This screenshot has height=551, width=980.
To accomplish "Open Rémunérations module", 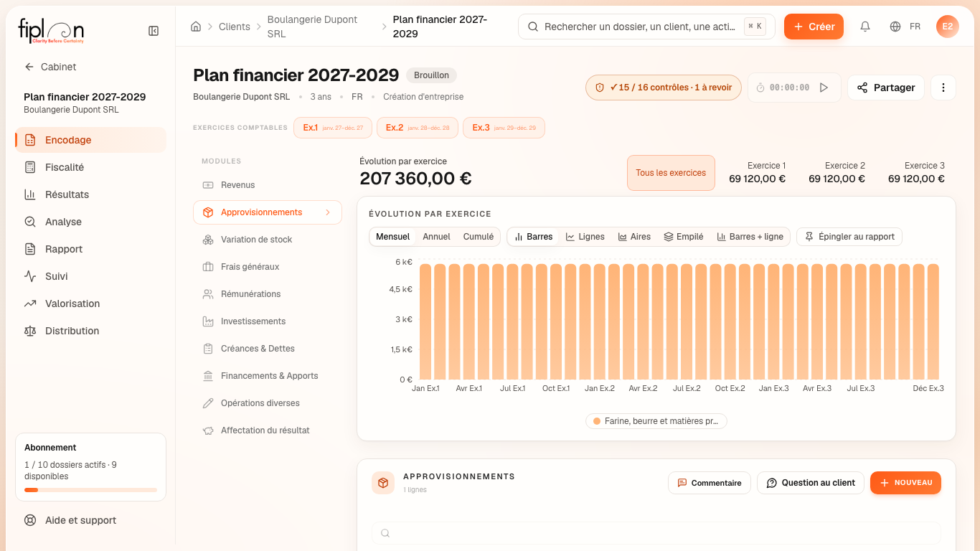I will (267, 294).
